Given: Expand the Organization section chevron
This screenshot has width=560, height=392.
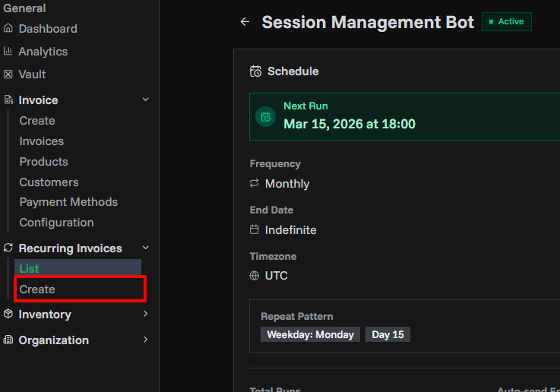Looking at the screenshot, I should coord(146,340).
